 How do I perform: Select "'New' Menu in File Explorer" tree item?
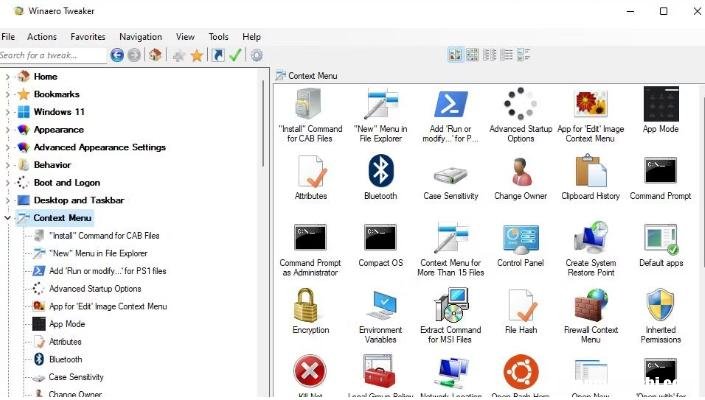98,253
